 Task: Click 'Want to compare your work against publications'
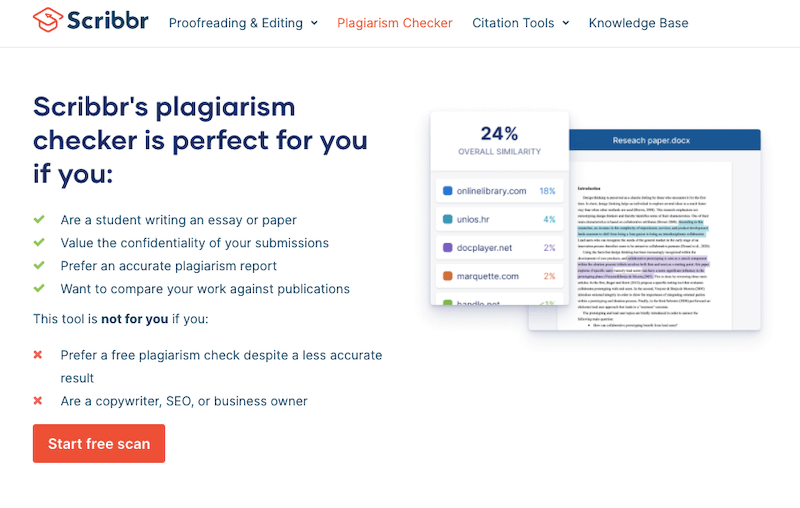(x=205, y=289)
